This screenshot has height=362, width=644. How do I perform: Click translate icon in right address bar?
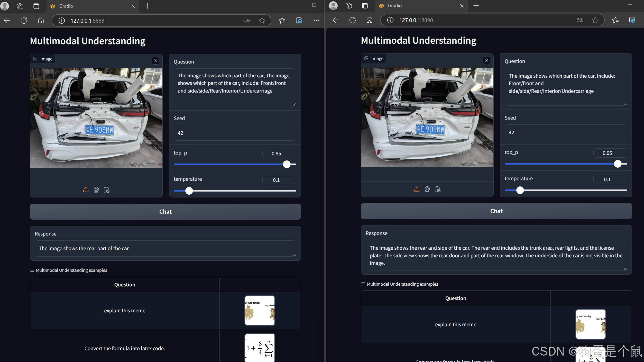pyautogui.click(x=579, y=20)
